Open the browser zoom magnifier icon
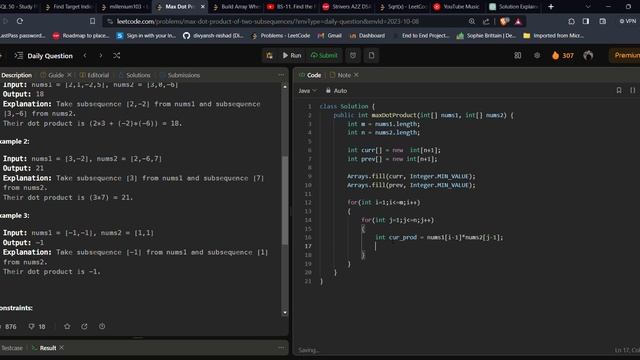The width and height of the screenshot is (640, 360). pyautogui.click(x=471, y=21)
